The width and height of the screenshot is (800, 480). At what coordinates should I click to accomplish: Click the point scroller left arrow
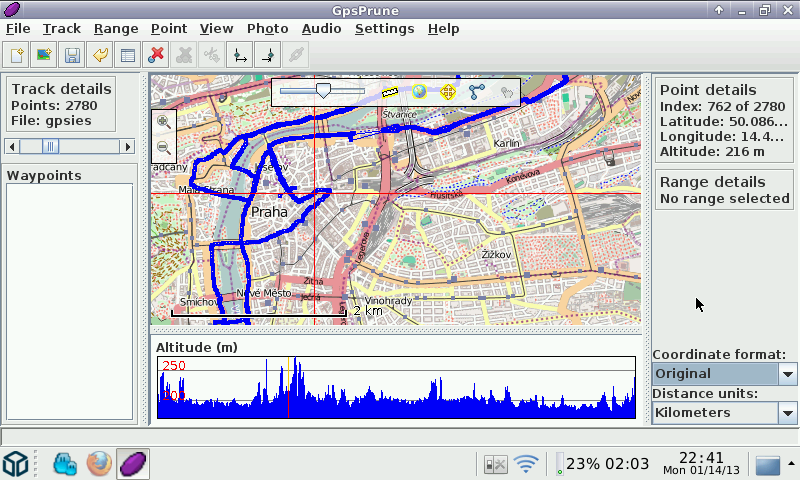[x=12, y=147]
